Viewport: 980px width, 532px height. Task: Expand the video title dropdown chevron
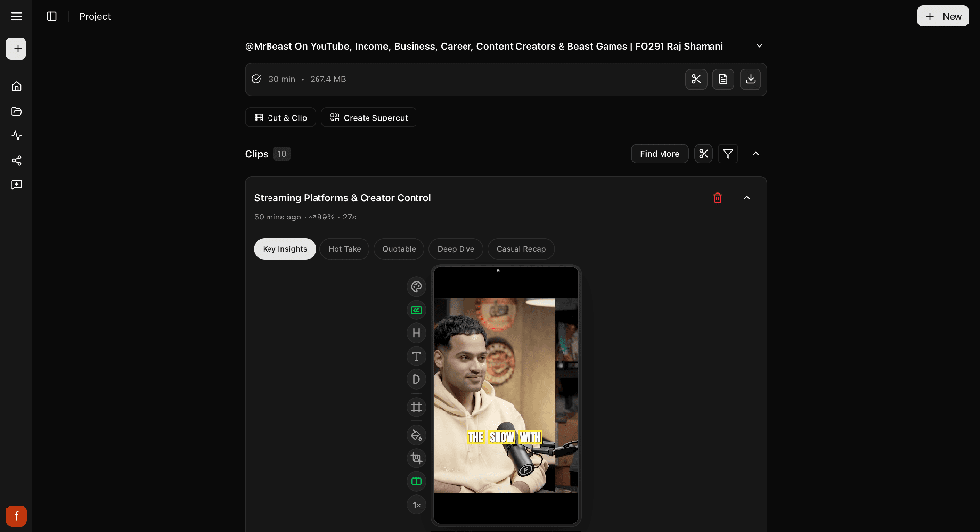click(759, 46)
